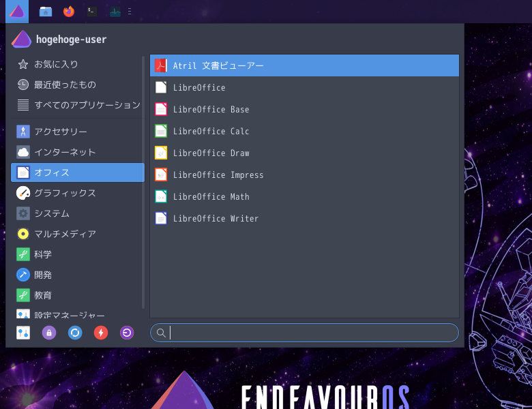Select アクセサリー category
The height and width of the screenshot is (409, 532).
click(x=78, y=132)
